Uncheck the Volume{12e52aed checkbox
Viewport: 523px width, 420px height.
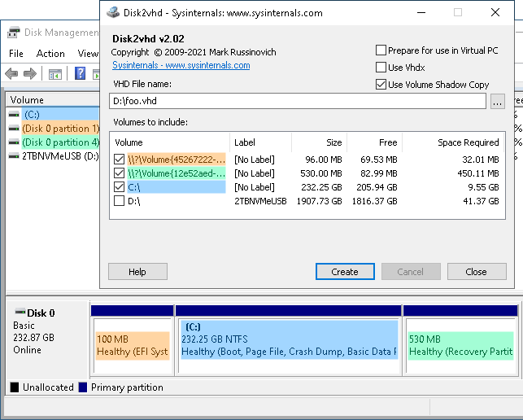[119, 173]
